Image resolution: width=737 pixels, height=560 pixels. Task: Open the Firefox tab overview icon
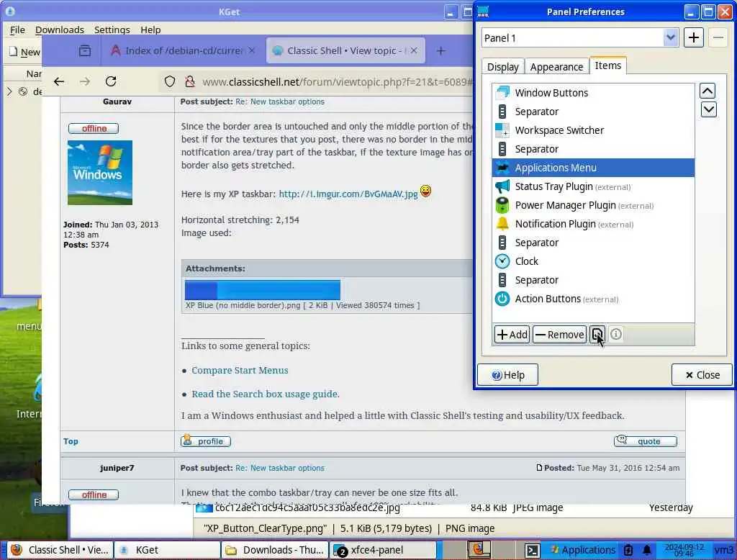[85, 51]
